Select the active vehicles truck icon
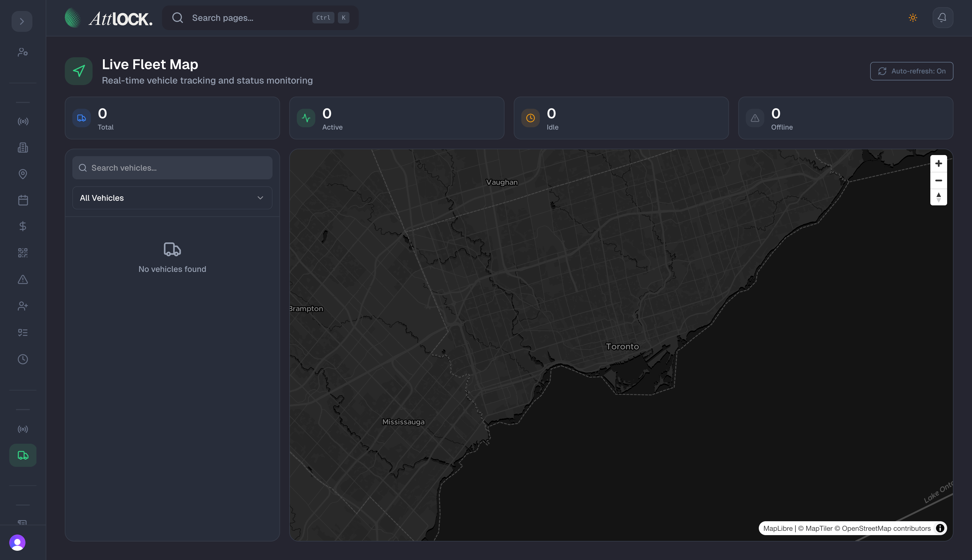Viewport: 972px width, 560px height. pos(22,455)
